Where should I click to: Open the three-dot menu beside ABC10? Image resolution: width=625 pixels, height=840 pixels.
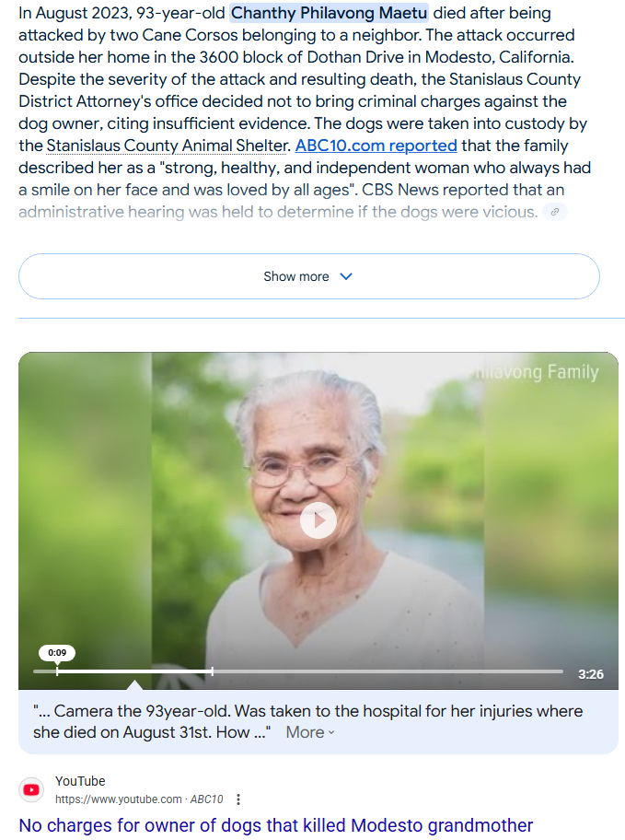click(x=238, y=799)
